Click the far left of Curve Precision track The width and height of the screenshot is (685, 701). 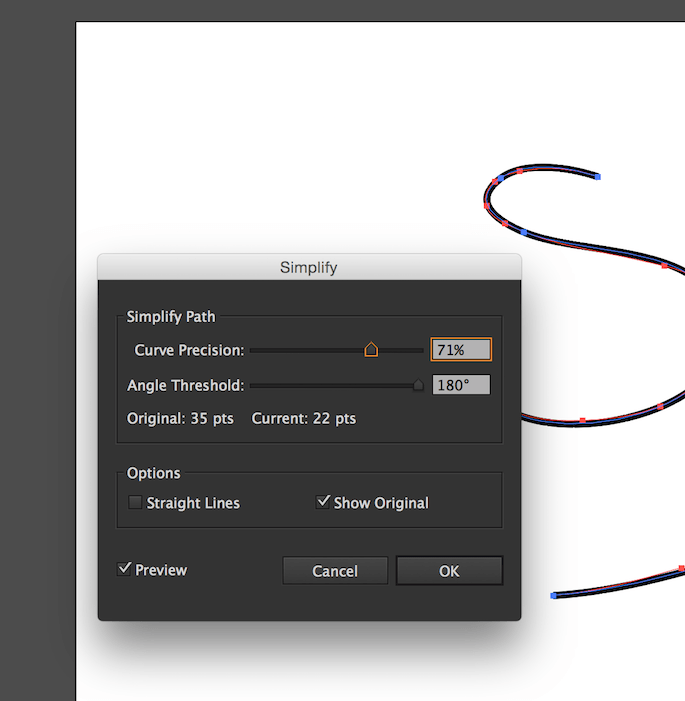point(254,350)
